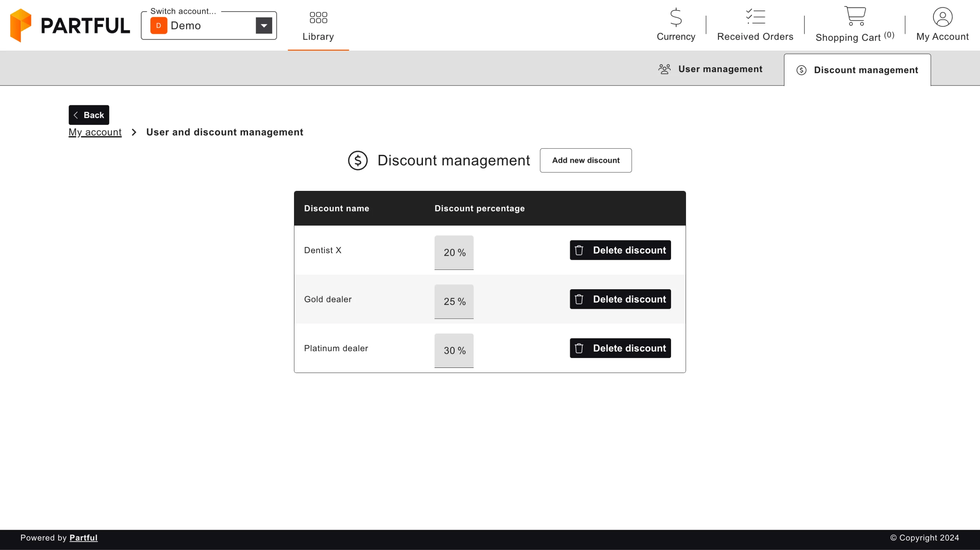Screen dimensions: 980x550
Task: Open Shopping Cart (0) label
Action: (x=855, y=37)
